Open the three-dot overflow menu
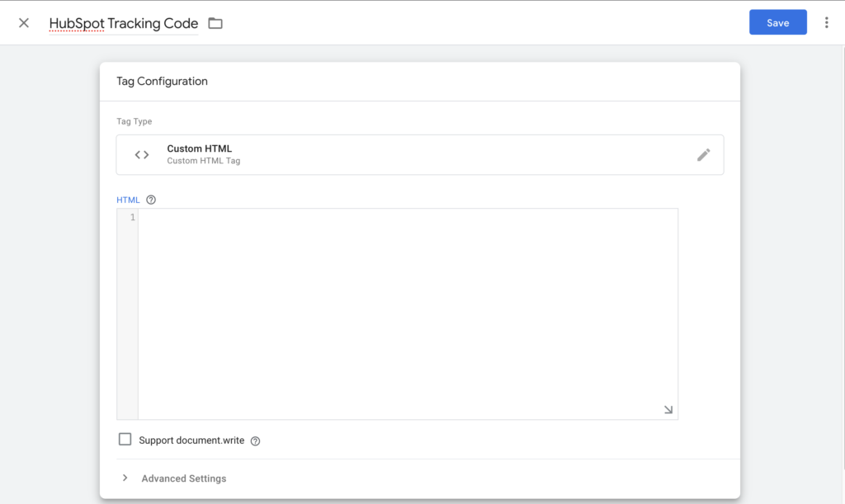 click(x=827, y=22)
